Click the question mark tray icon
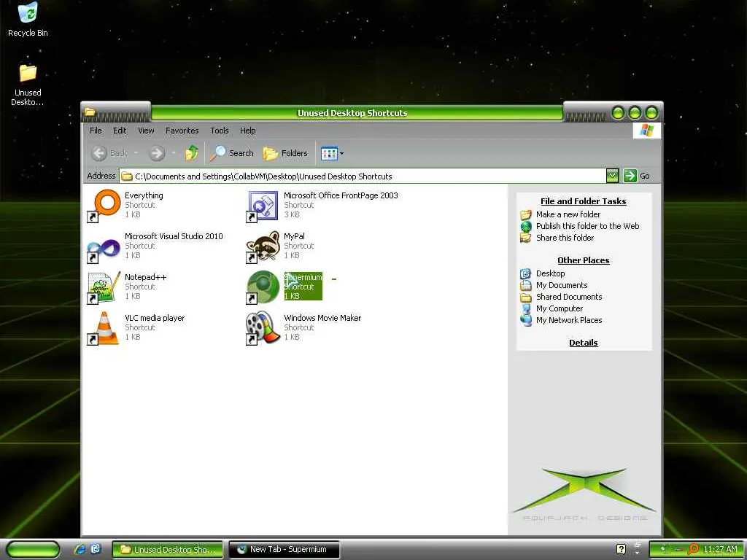Screen dimensions: 747x560 [622, 549]
